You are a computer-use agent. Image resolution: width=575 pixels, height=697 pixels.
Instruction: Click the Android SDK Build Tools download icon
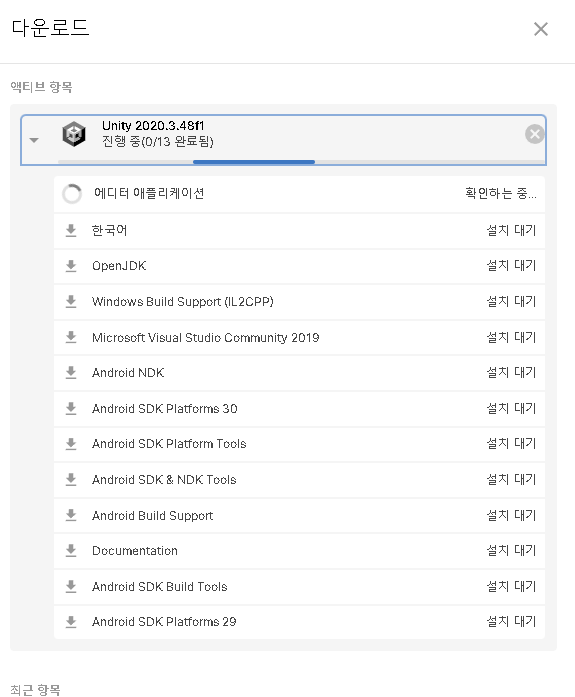pos(71,587)
